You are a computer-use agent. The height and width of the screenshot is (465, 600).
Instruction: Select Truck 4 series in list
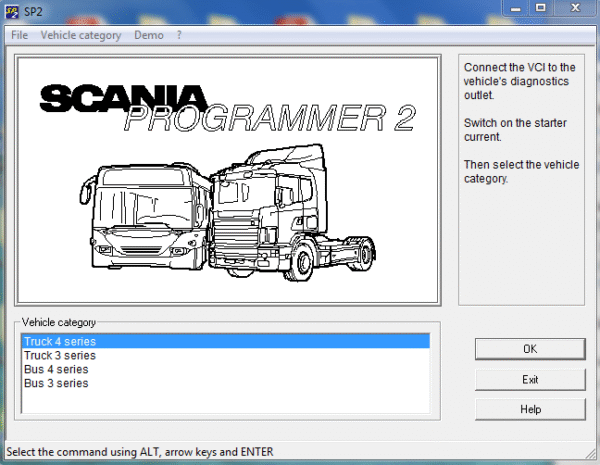click(225, 341)
